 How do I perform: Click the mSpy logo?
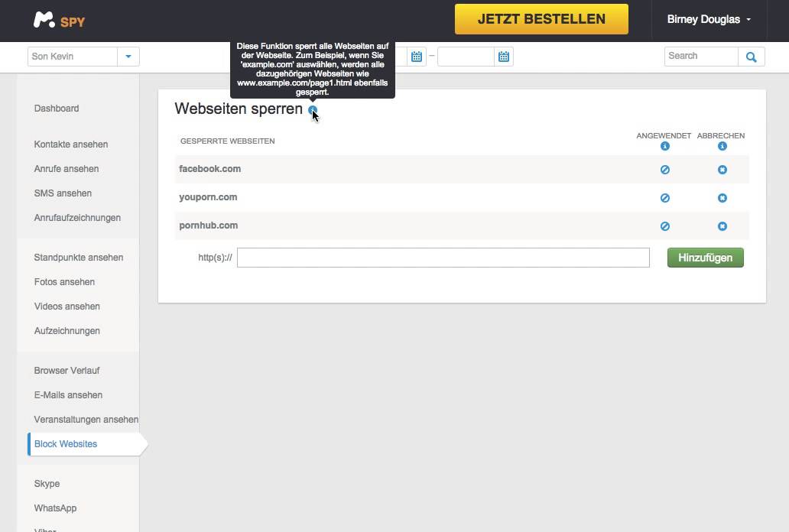click(59, 20)
